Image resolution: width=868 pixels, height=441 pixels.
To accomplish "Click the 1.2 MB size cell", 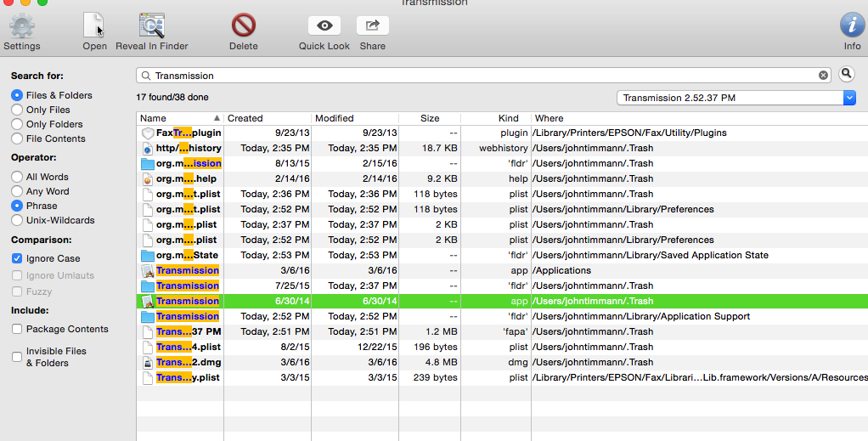I will pyautogui.click(x=442, y=332).
